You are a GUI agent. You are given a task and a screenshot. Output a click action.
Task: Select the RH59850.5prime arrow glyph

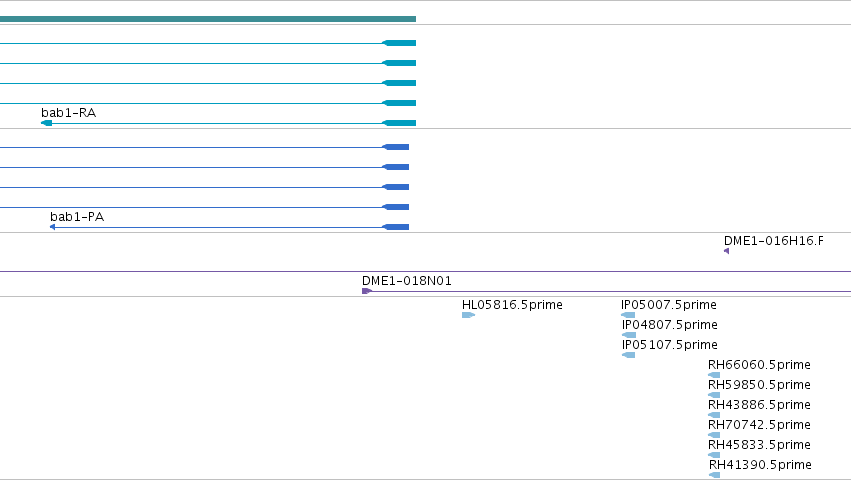pos(714,395)
